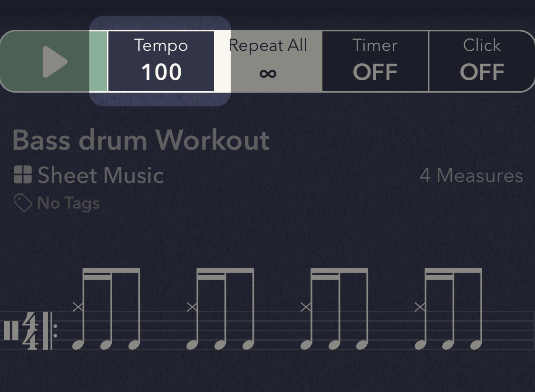Tap the fourth beat's hi-hat x note
Viewport: 535px width, 392px height.
pos(419,307)
